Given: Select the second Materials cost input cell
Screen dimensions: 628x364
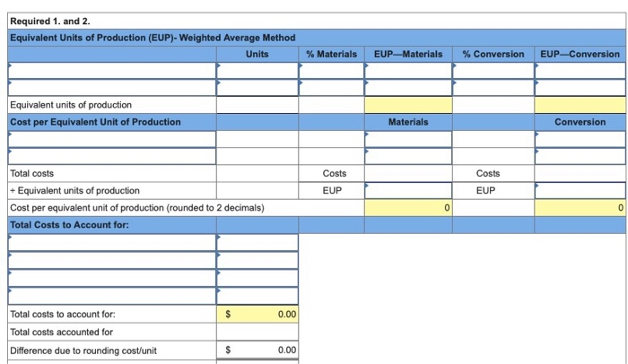Looking at the screenshot, I should point(408,156).
